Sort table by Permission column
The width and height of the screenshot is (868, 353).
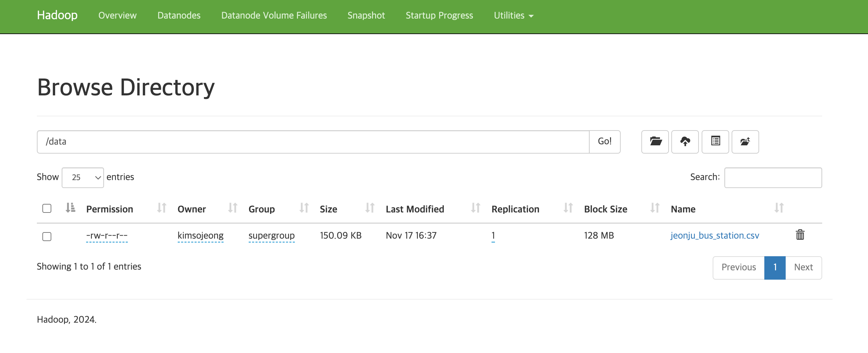[161, 208]
